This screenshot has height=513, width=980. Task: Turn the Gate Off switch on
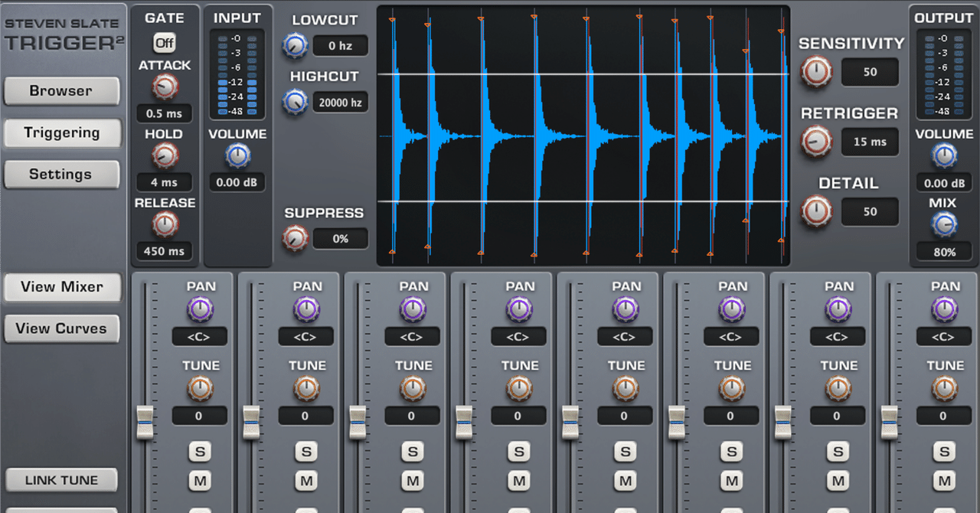pos(164,44)
